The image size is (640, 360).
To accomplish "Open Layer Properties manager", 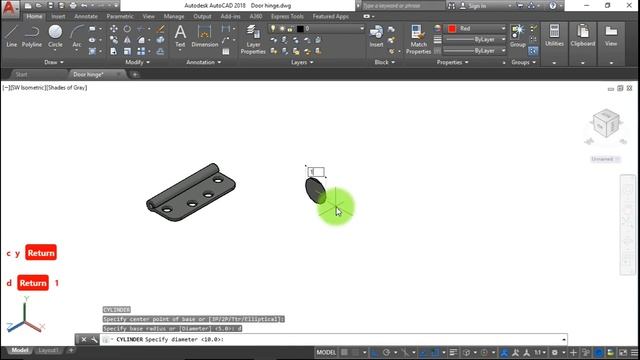I will point(253,39).
